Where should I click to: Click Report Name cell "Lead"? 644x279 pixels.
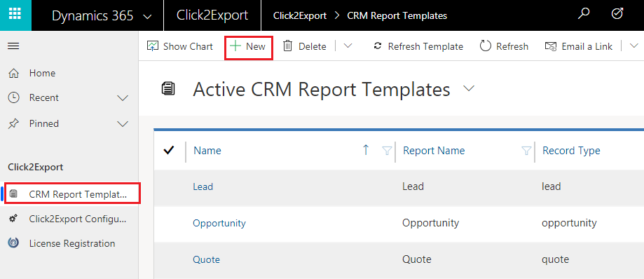[x=413, y=186]
